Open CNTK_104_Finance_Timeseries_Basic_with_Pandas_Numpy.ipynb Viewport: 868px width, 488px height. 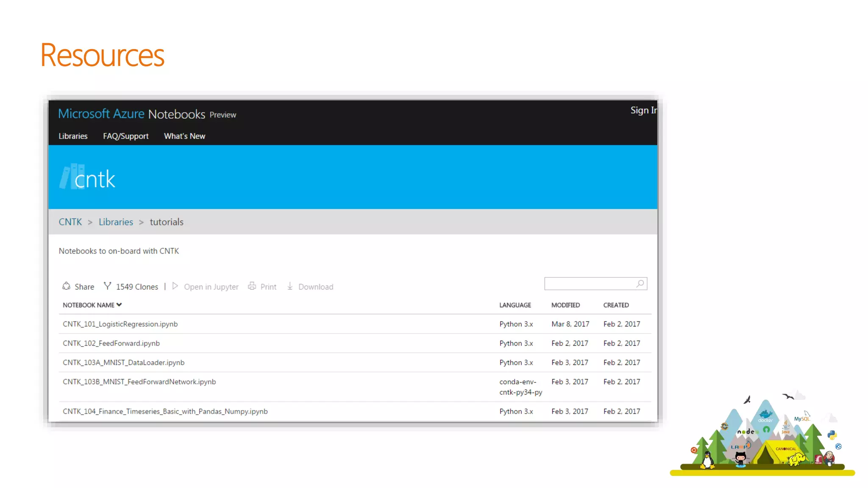(x=165, y=411)
